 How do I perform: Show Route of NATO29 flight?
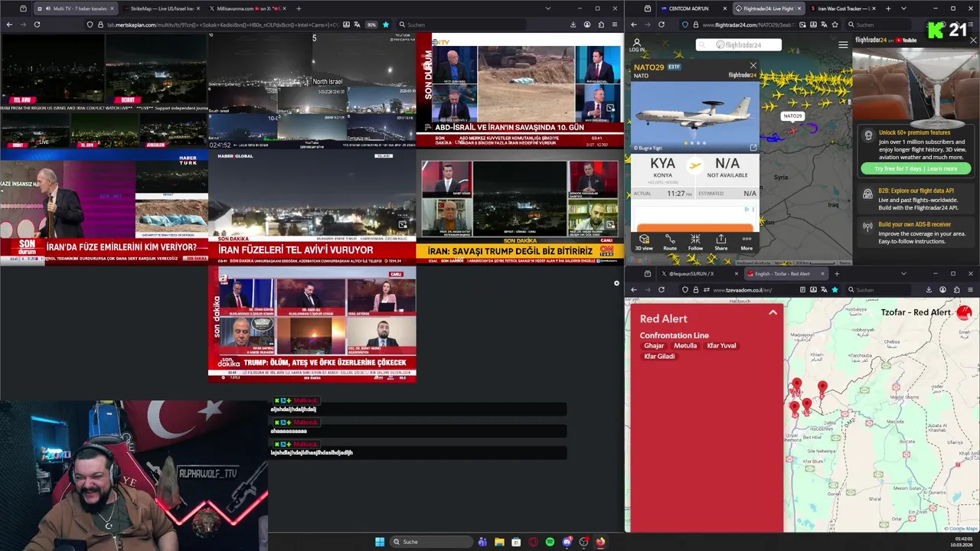670,243
